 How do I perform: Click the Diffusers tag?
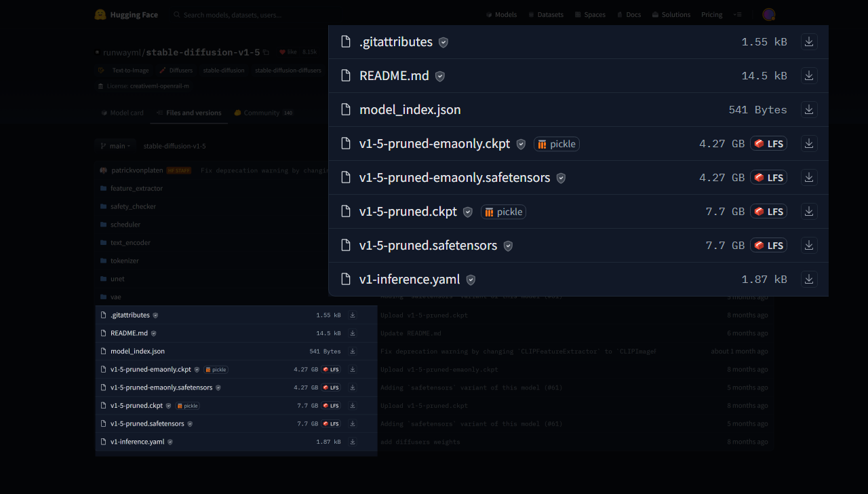point(176,70)
